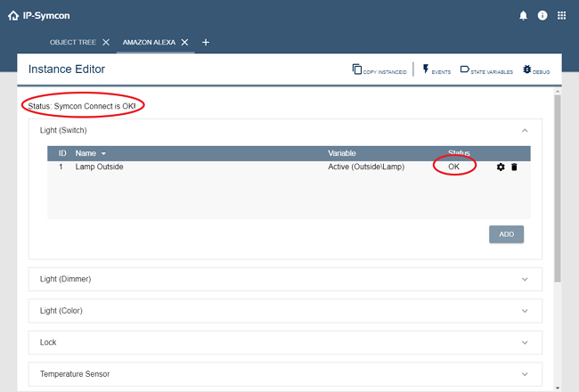Viewport: 579px width, 392px height.
Task: Click the IP-Symcon home icon
Action: 12,15
